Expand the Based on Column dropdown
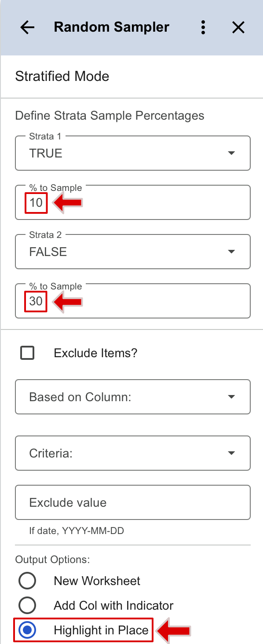 (132, 396)
